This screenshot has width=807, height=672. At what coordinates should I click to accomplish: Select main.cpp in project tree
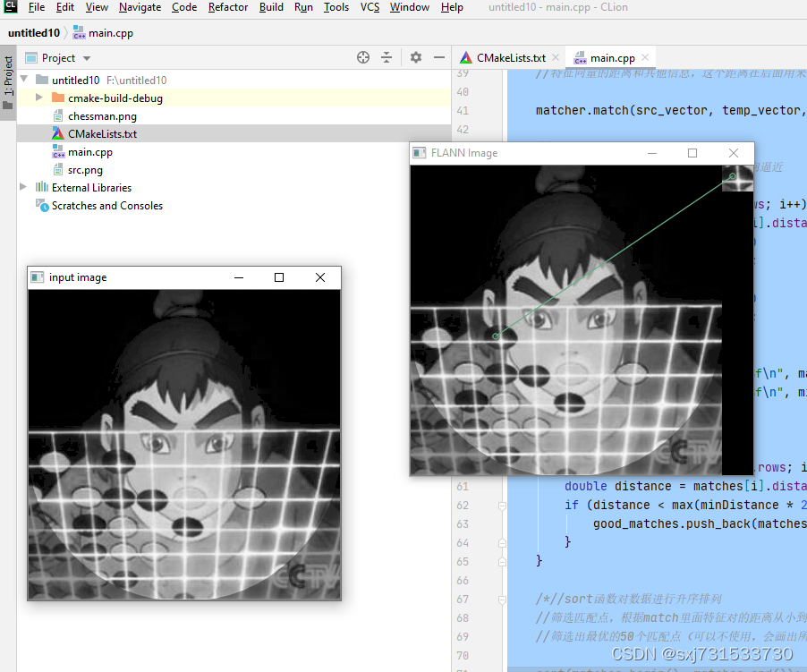pyautogui.click(x=89, y=152)
